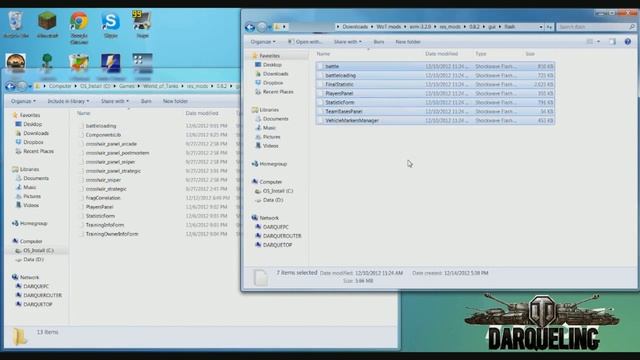Select StatisticForm file in front window

(435, 102)
